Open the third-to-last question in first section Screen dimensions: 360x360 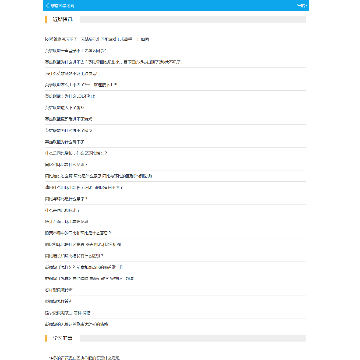point(58,301)
